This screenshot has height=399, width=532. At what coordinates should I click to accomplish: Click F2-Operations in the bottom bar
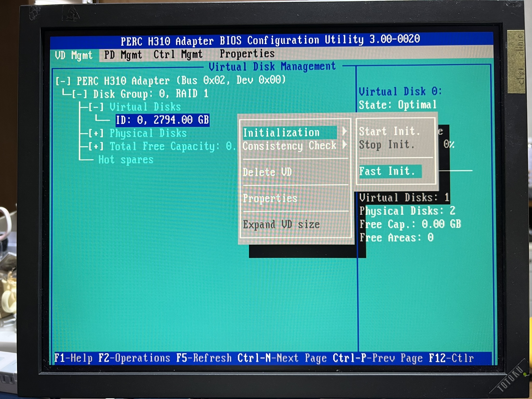[x=134, y=358]
